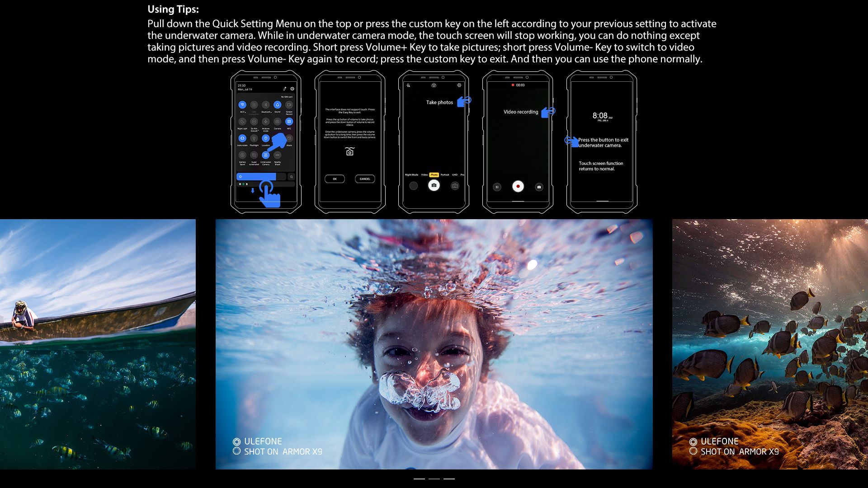Toggle the Sound bell quick setting
This screenshot has width=868, height=488.
point(278,105)
